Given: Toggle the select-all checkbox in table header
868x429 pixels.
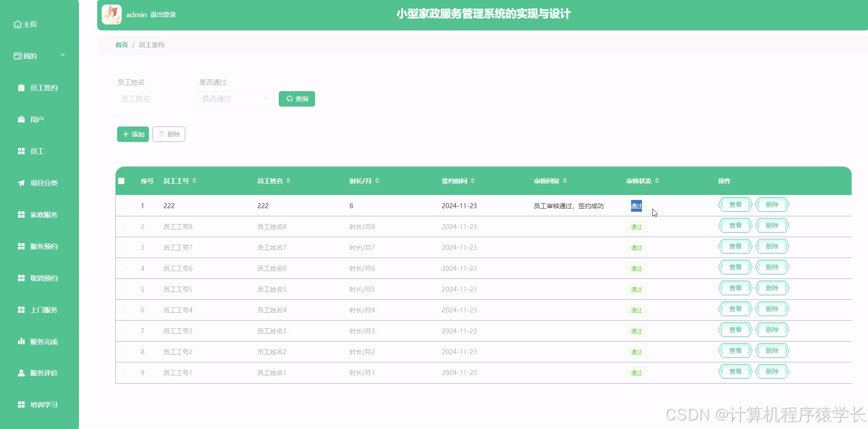Looking at the screenshot, I should [x=121, y=181].
